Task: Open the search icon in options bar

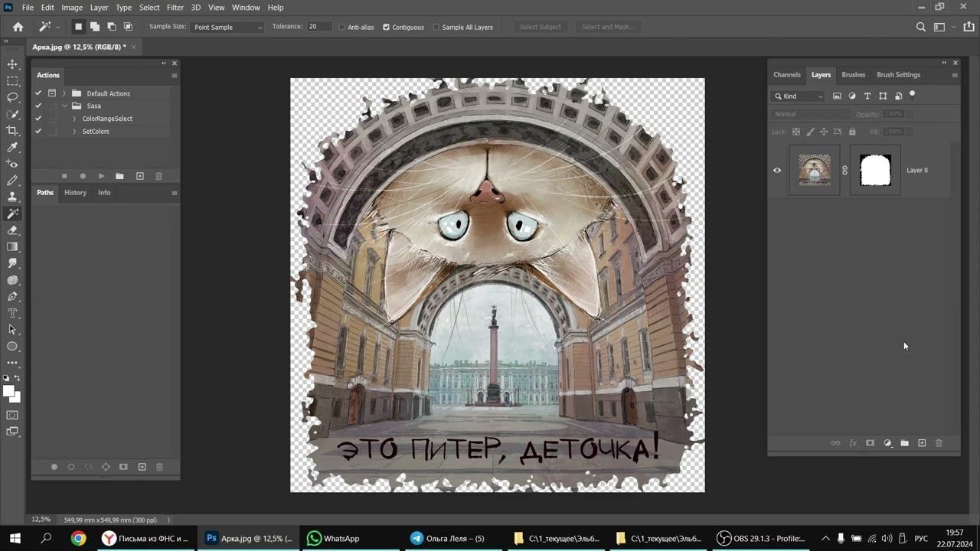Action: click(x=921, y=27)
